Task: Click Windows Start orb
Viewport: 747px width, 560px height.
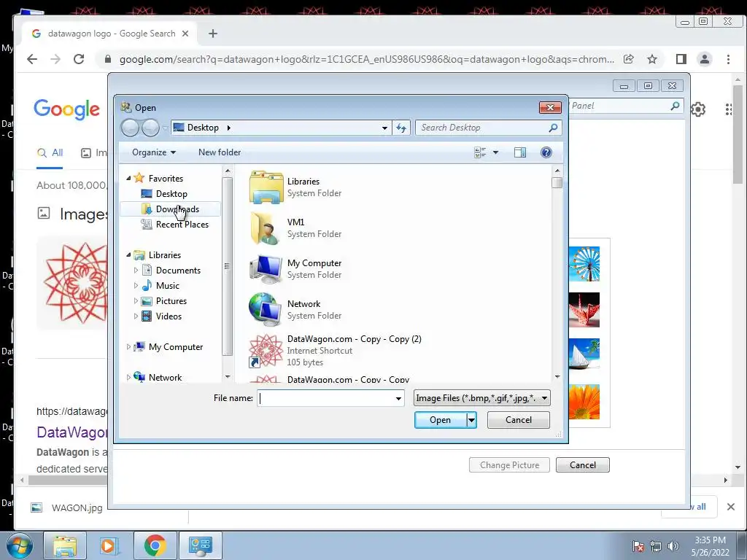Action: tap(20, 545)
